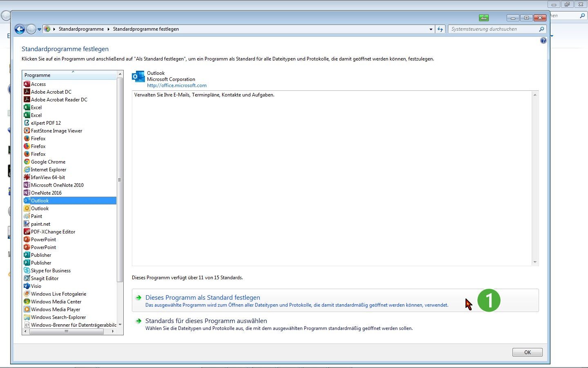588x368 pixels.
Task: Click Standardprogramme in the breadcrumb
Action: click(81, 29)
